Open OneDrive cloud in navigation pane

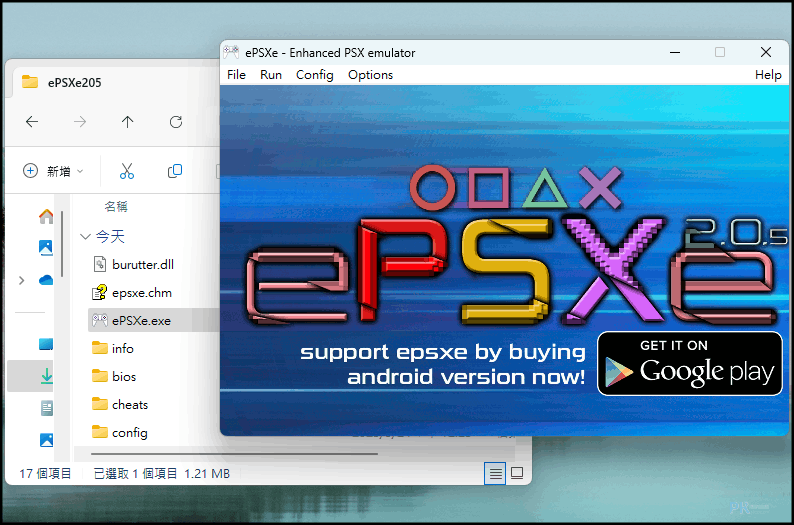pyautogui.click(x=46, y=279)
